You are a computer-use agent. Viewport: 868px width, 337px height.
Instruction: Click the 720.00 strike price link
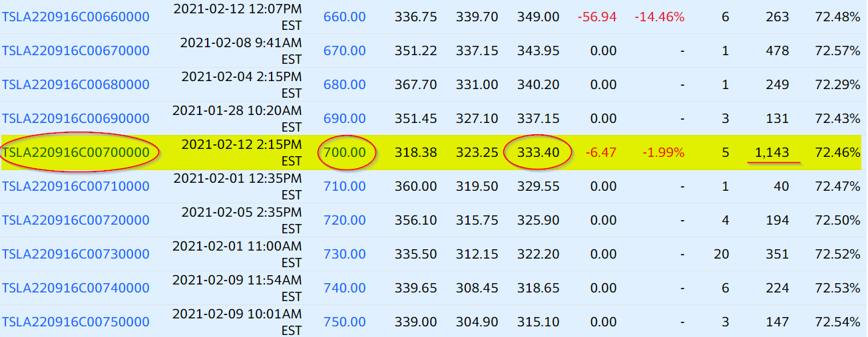(345, 220)
